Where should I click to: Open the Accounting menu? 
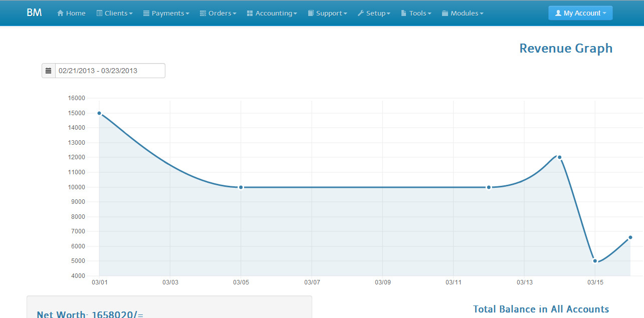pyautogui.click(x=276, y=14)
